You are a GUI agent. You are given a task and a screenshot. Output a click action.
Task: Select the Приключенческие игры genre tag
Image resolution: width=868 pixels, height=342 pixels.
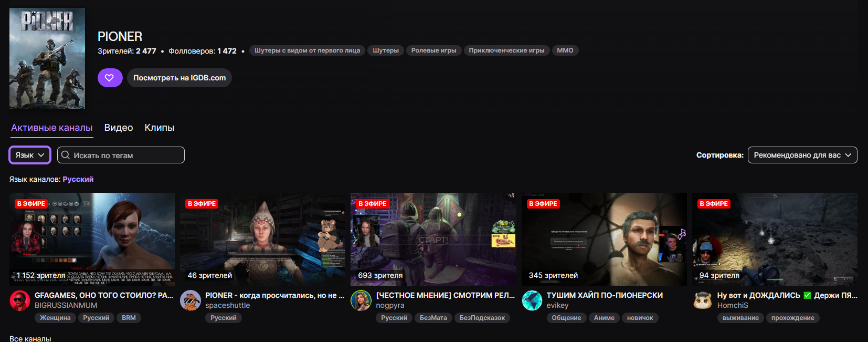[506, 50]
